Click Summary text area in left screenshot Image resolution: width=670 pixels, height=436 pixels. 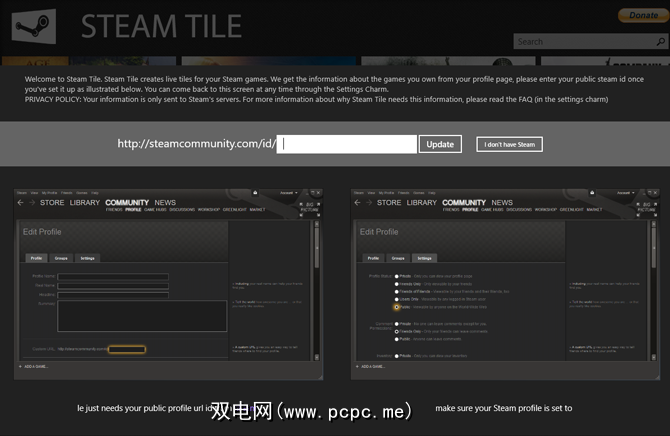coord(142,316)
